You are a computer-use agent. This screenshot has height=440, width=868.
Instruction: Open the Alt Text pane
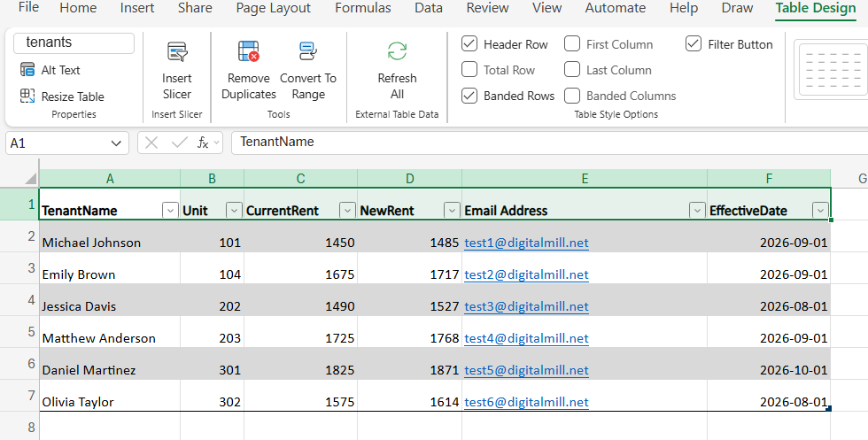[x=50, y=70]
